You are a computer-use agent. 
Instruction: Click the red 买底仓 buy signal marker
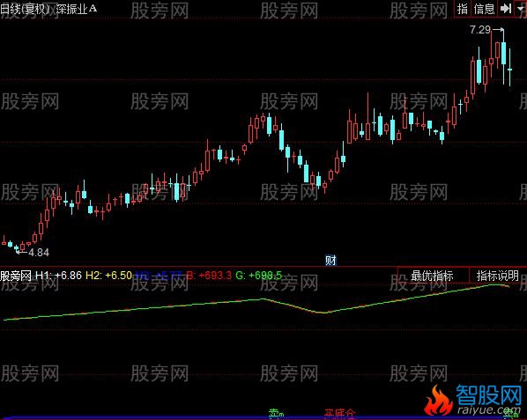[x=339, y=414]
